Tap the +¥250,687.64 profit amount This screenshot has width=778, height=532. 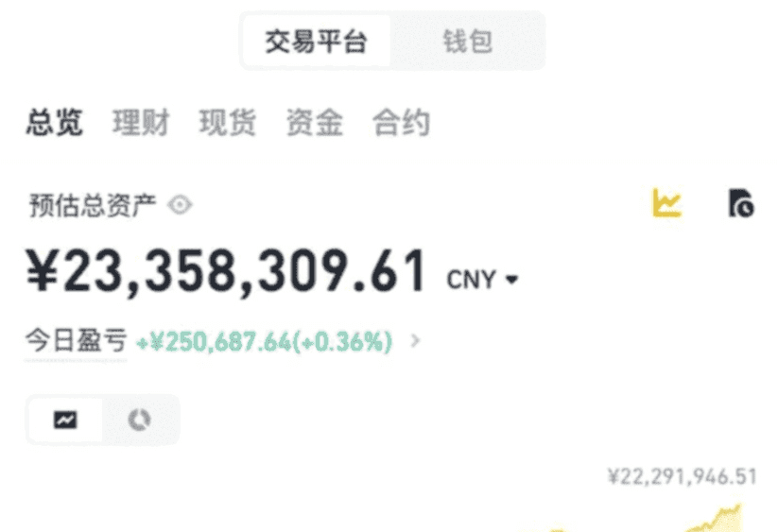point(214,341)
